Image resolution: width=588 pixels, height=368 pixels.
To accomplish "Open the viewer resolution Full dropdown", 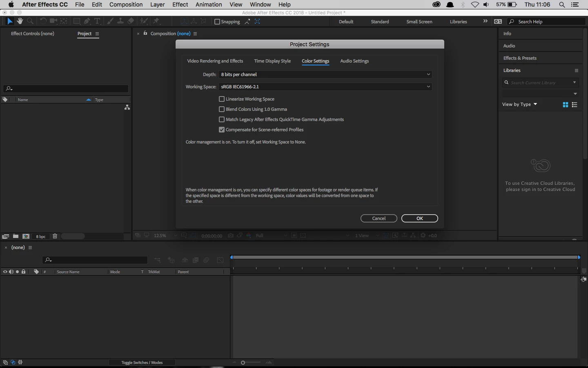I will coord(271,236).
